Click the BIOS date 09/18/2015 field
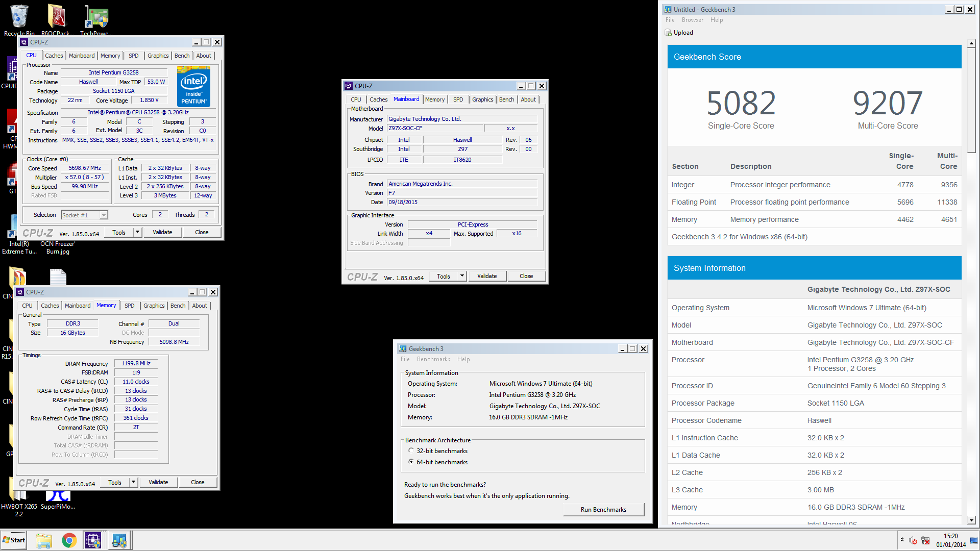 [x=462, y=202]
